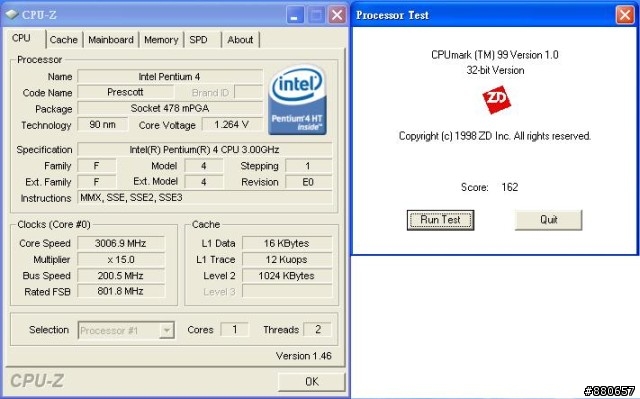Switch to the Memory tab
This screenshot has height=399, width=640.
[x=161, y=40]
